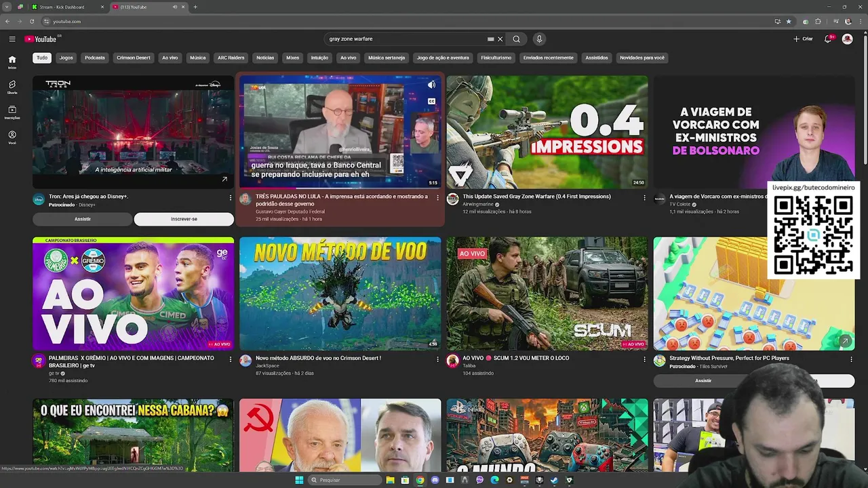Select the Música sertaneja filter chip
868x488 pixels.
[387, 58]
